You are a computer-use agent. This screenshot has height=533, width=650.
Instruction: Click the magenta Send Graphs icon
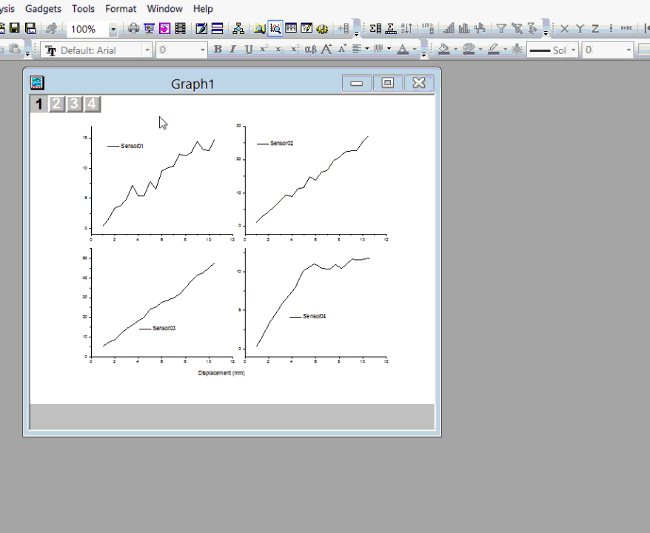pos(165,28)
